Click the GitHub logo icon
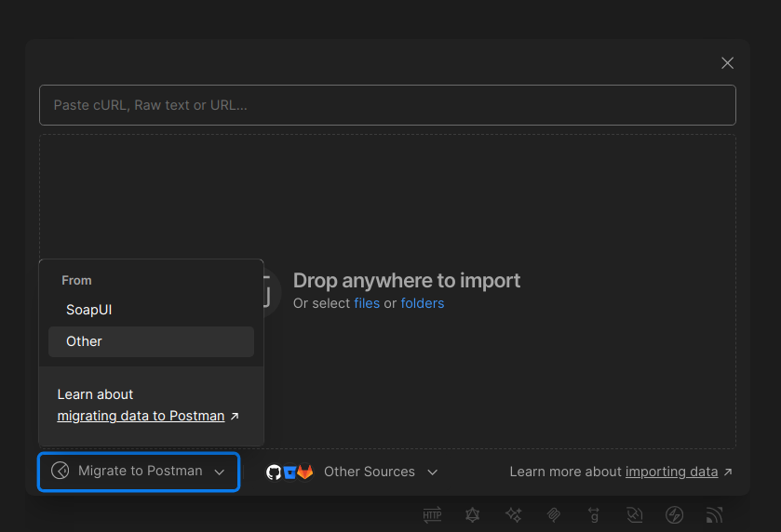 [274, 472]
